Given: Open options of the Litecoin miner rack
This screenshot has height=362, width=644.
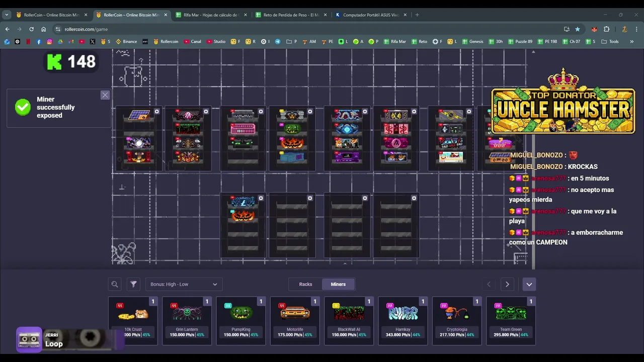Looking at the screenshot, I should (261, 198).
